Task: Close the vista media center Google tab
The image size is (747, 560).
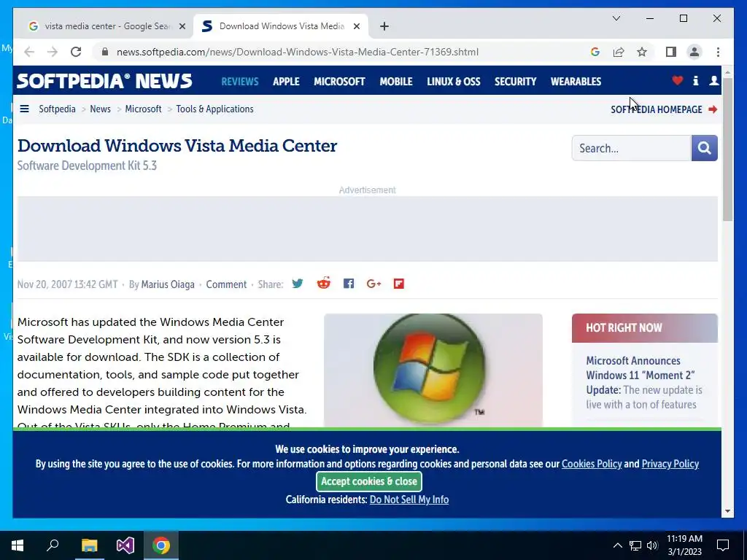Action: click(x=182, y=27)
